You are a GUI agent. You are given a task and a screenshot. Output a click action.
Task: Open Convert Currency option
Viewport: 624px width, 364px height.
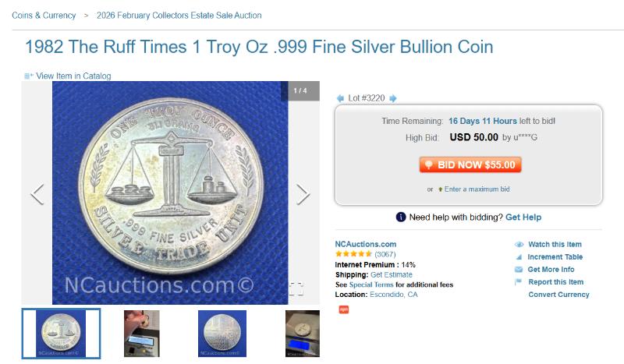click(x=558, y=295)
